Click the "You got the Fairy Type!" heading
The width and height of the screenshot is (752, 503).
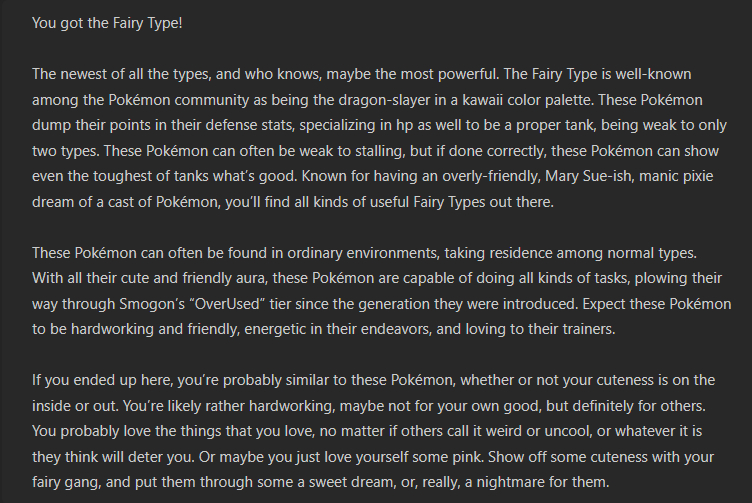point(107,22)
